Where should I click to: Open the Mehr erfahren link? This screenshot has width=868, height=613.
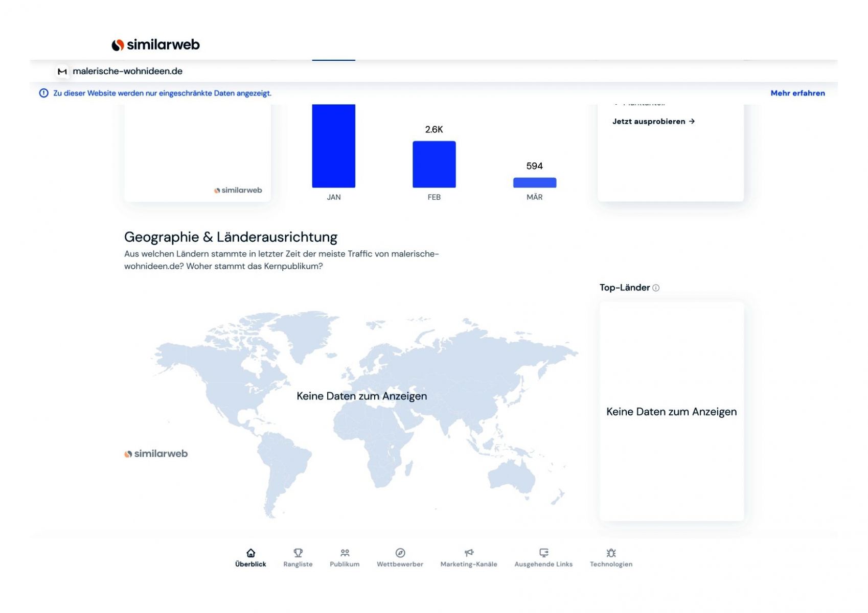point(797,93)
